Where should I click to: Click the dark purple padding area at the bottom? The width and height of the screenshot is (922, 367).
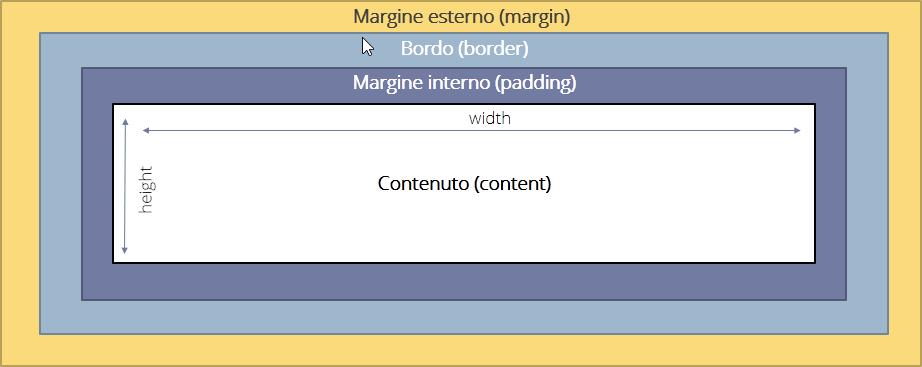[464, 282]
